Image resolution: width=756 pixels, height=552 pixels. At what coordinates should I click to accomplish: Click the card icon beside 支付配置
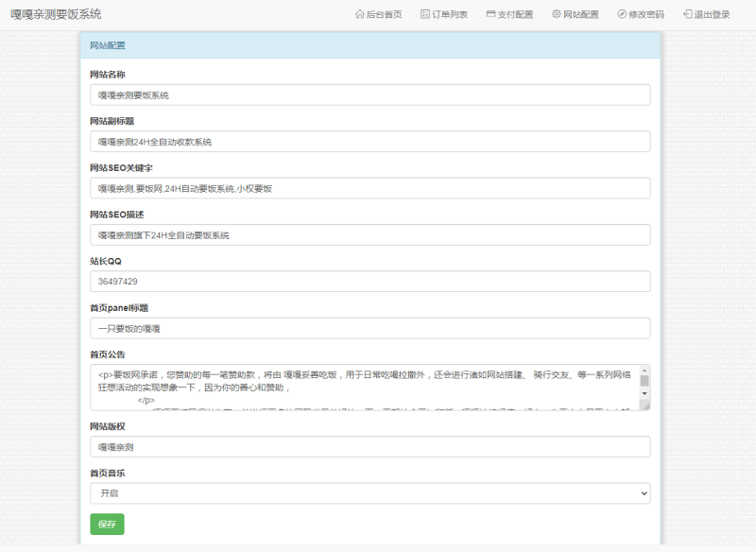[x=490, y=14]
